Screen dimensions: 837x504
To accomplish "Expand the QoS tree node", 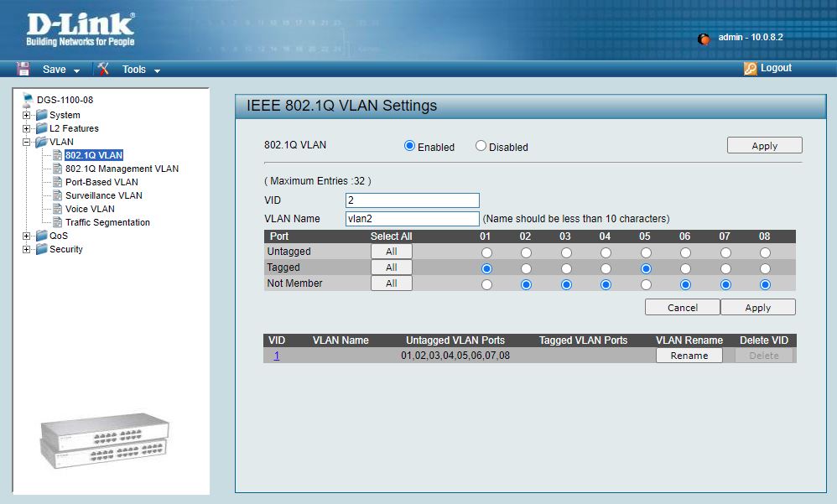I will click(x=27, y=236).
